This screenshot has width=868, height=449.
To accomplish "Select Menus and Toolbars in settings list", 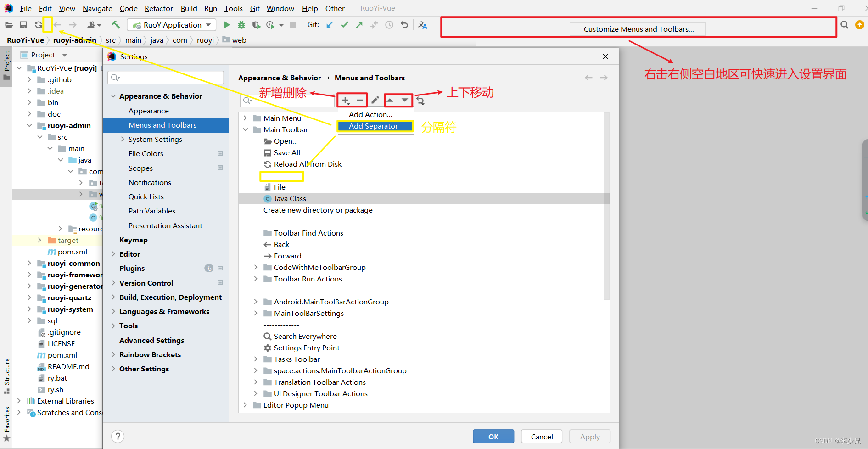I will 166,125.
